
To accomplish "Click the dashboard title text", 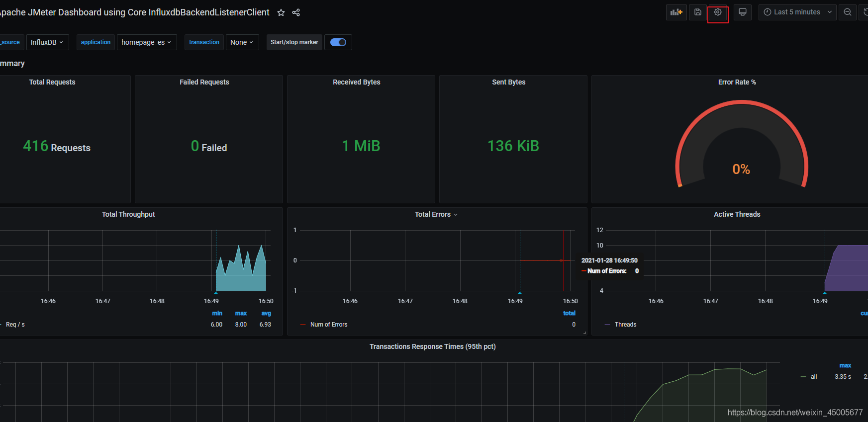I will (134, 12).
